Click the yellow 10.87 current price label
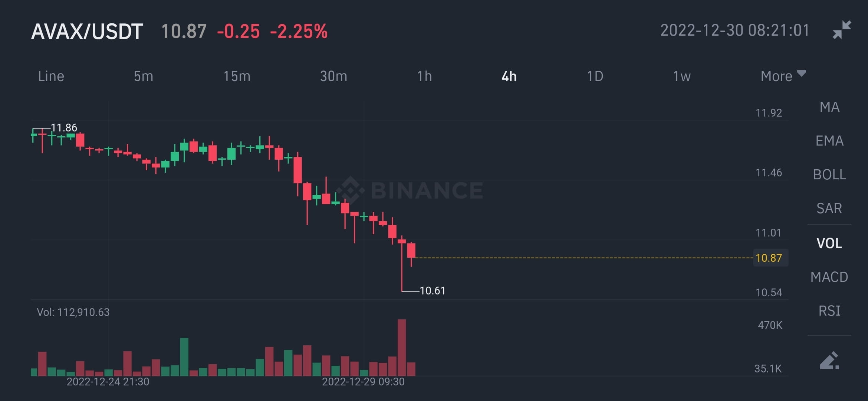868x401 pixels. [x=770, y=258]
